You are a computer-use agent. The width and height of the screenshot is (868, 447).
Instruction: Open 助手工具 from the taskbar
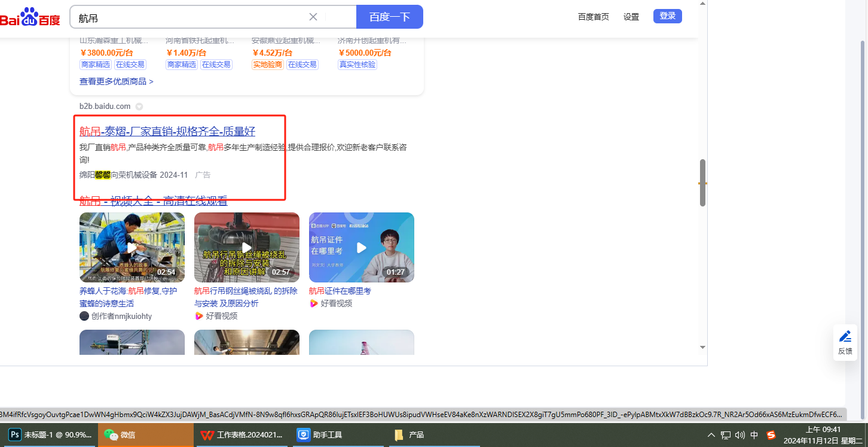[339, 435]
